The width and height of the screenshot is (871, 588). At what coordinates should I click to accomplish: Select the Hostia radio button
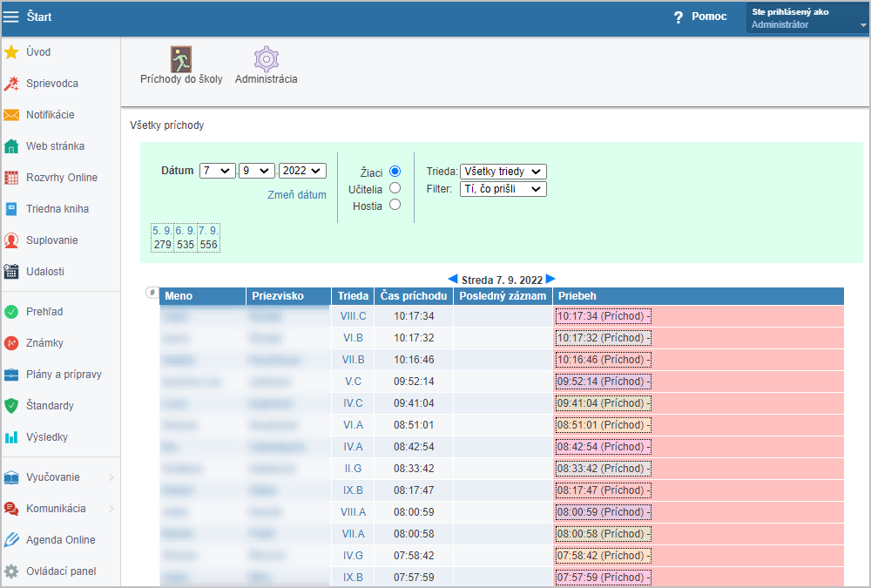tap(395, 205)
